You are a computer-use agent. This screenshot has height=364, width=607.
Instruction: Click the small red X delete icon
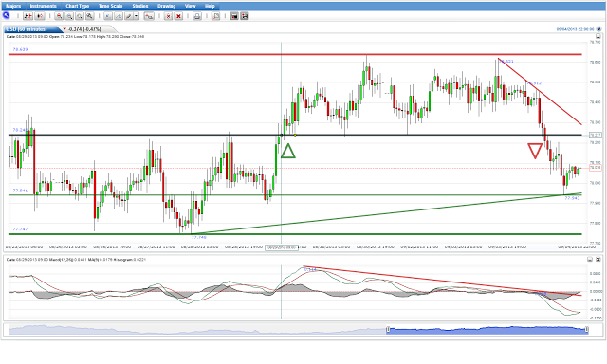(x=169, y=16)
